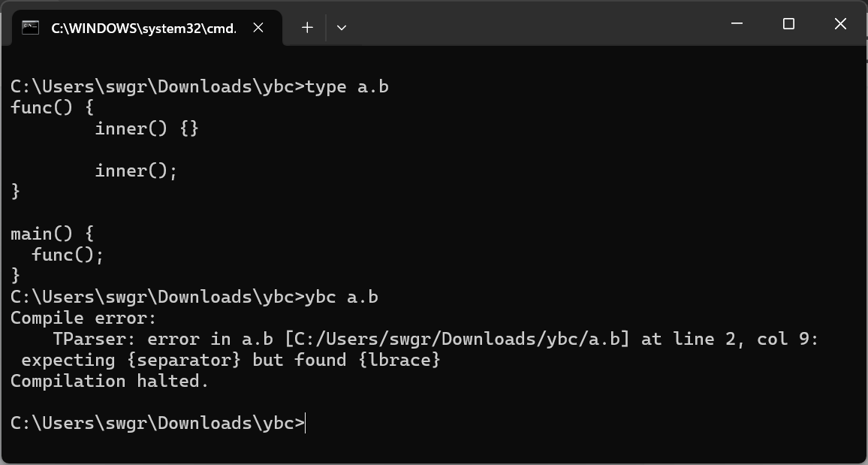Click the 'inner();' call line

click(136, 171)
